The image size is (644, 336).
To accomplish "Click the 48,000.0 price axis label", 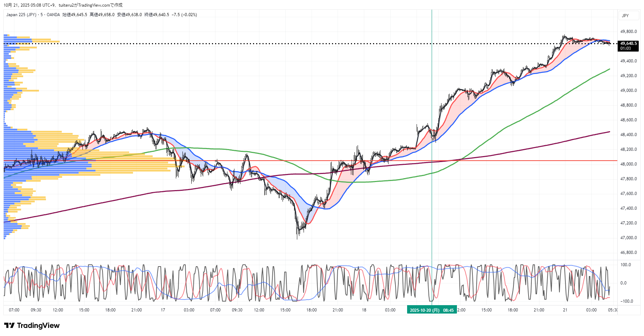I will [628, 164].
